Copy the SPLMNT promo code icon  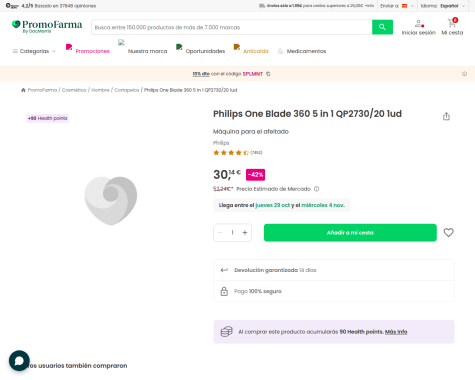(268, 74)
